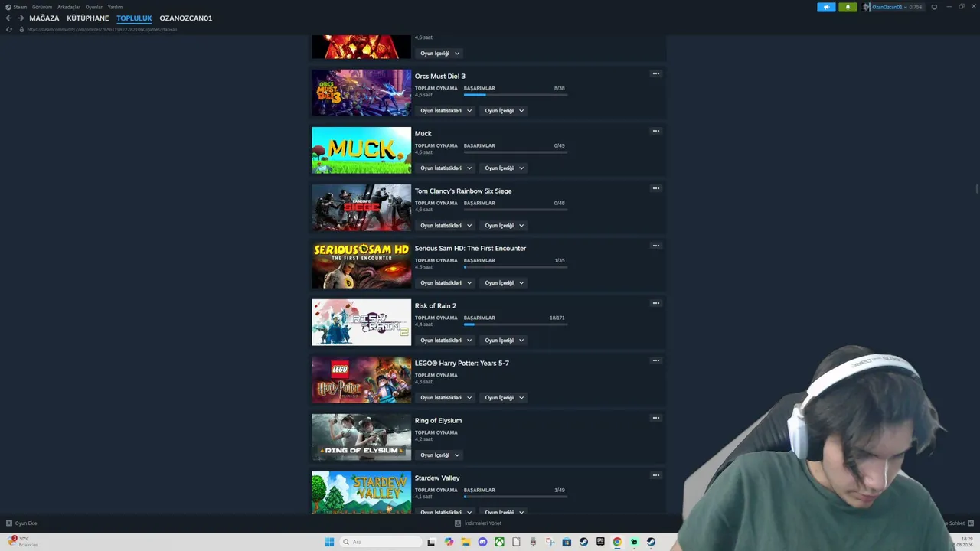Screen dimensions: 980x551
Task: Expand Oyun İçeriği for Ring of Elysium
Action: pos(440,455)
